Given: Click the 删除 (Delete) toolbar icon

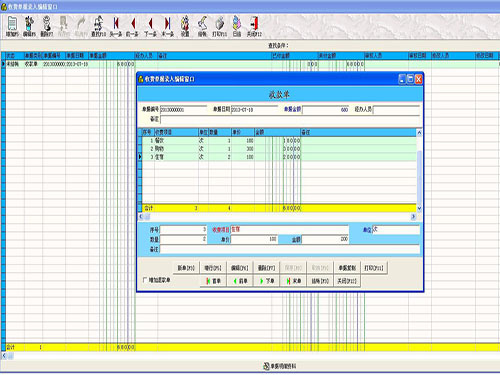Looking at the screenshot, I should 47,26.
